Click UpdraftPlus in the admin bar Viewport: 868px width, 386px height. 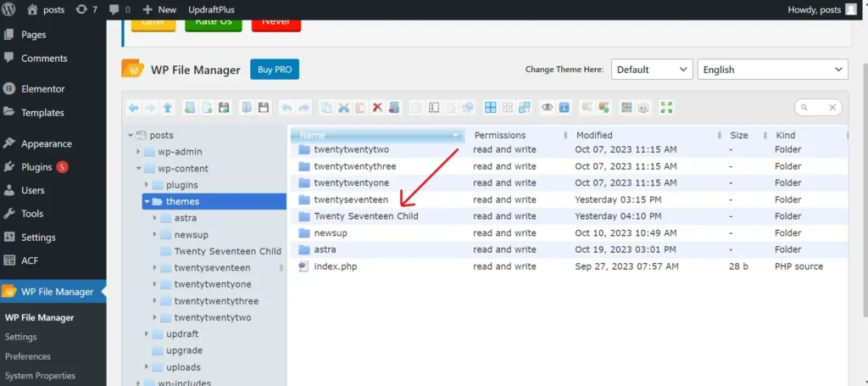211,9
